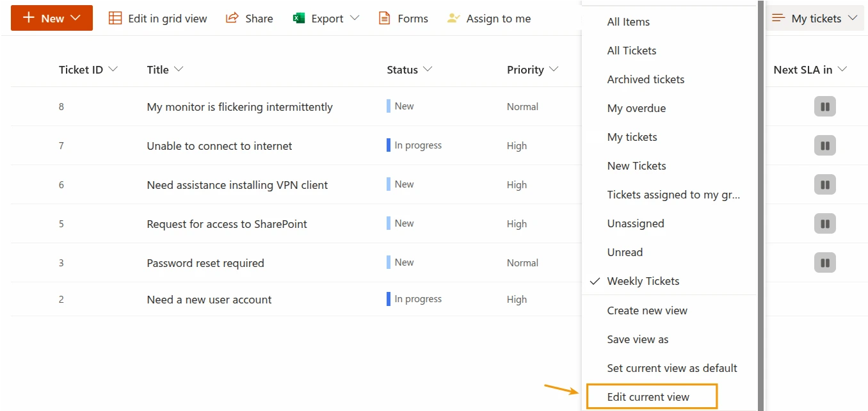Image resolution: width=868 pixels, height=411 pixels.
Task: Click the Share arrow icon
Action: 232,19
